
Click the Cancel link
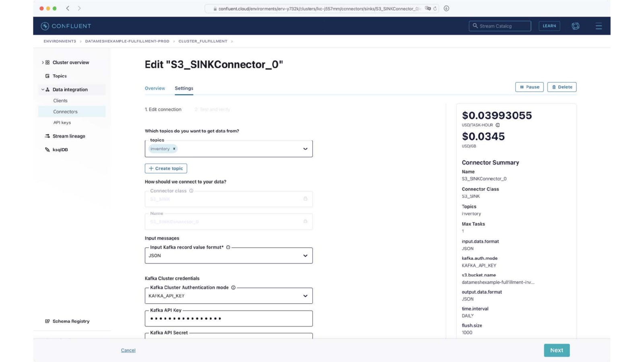point(128,350)
